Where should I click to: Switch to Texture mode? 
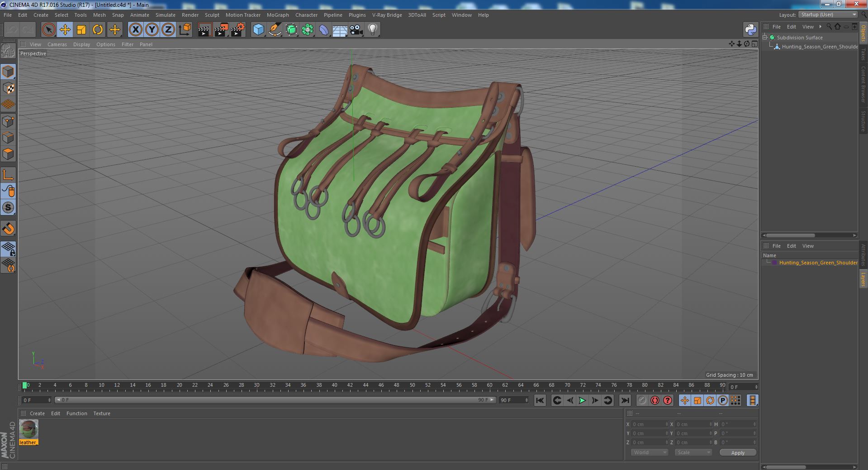click(x=8, y=88)
